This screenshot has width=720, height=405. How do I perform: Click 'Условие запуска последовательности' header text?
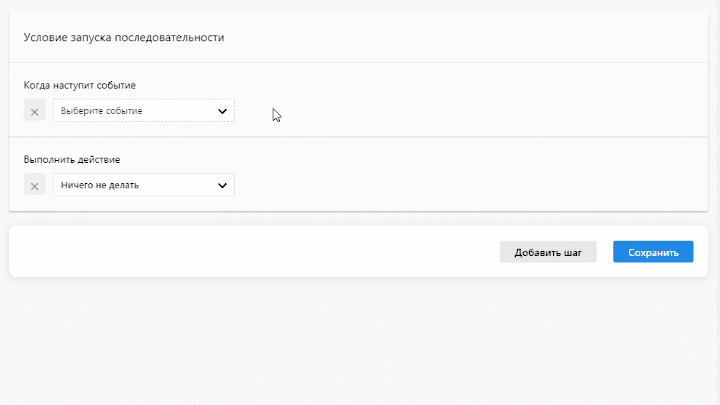click(124, 38)
